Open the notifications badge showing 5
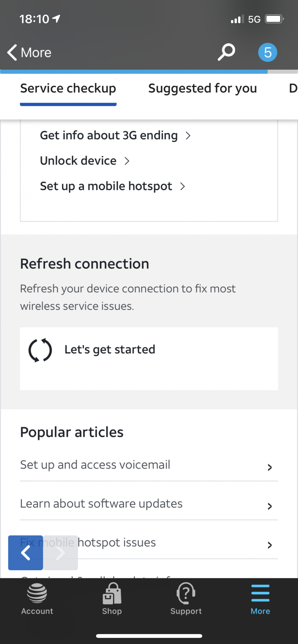The width and height of the screenshot is (298, 644). click(x=267, y=52)
